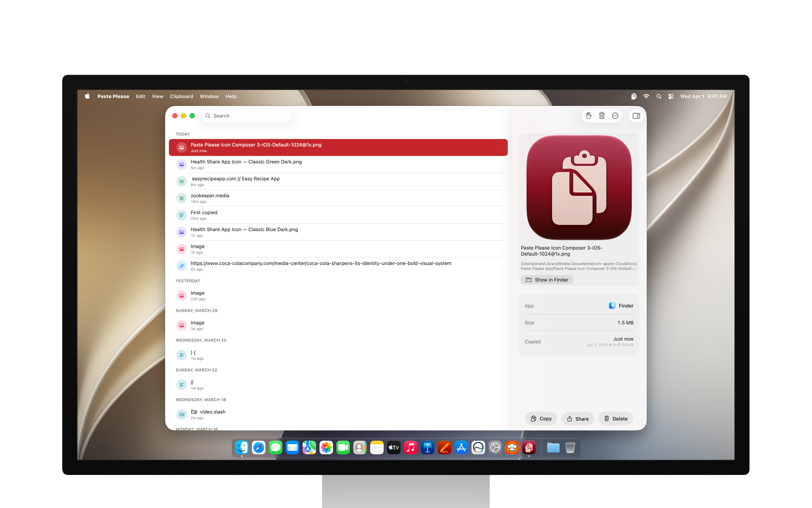This screenshot has width=812, height=508.
Task: Click the Paste Please icon preview thumbnail
Action: (x=579, y=187)
